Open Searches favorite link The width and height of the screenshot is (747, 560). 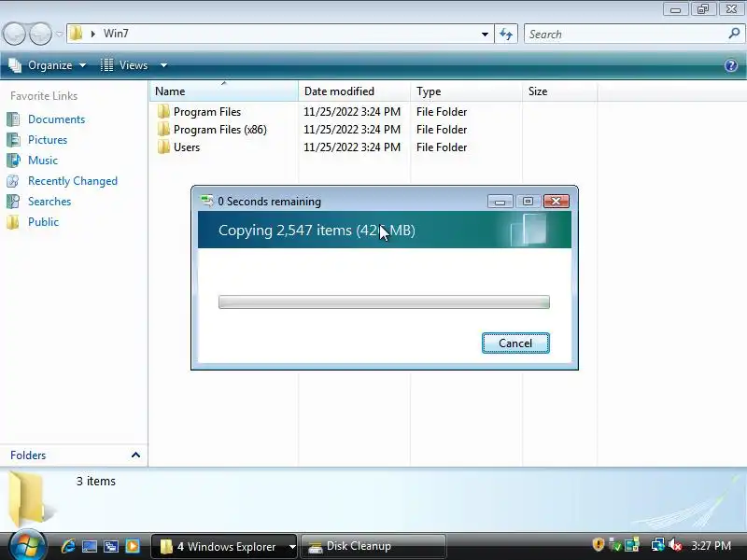[49, 202]
